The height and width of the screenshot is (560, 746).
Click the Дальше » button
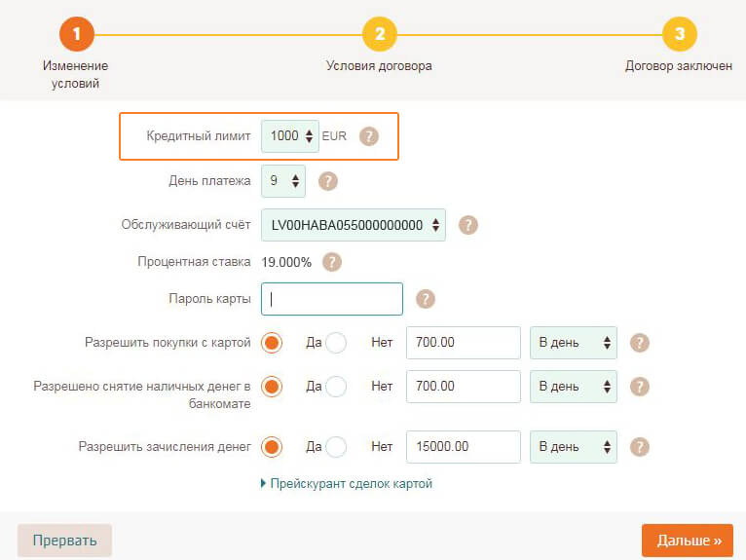pos(688,541)
